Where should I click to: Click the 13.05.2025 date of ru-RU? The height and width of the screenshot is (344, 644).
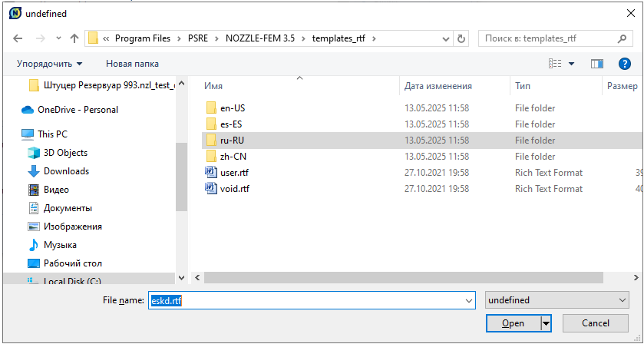click(x=437, y=141)
